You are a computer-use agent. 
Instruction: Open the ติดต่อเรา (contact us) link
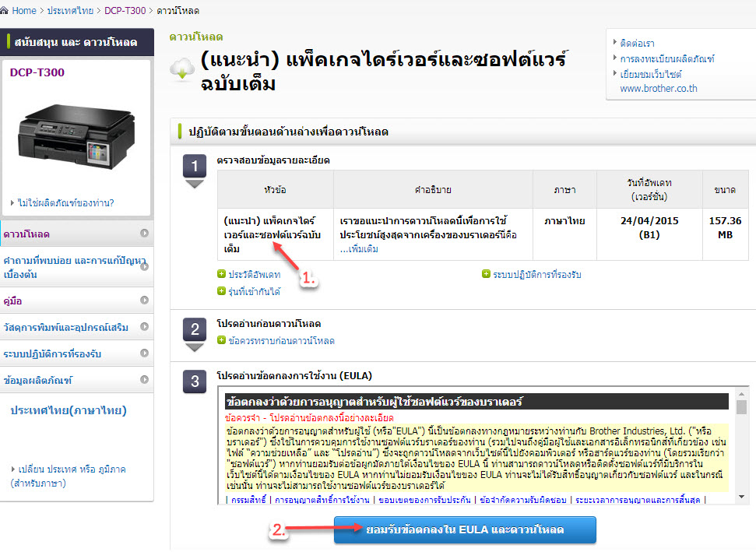(638, 43)
